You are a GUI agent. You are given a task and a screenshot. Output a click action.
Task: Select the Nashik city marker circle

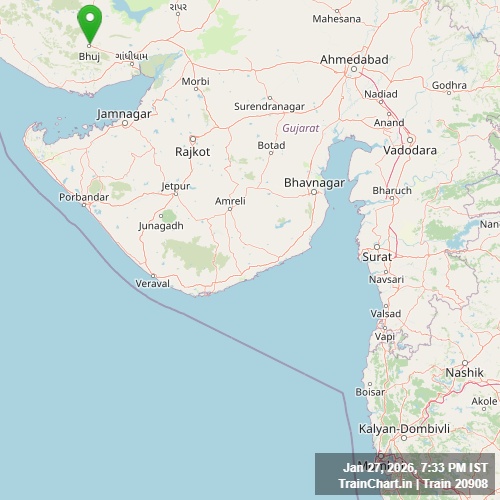point(465,363)
